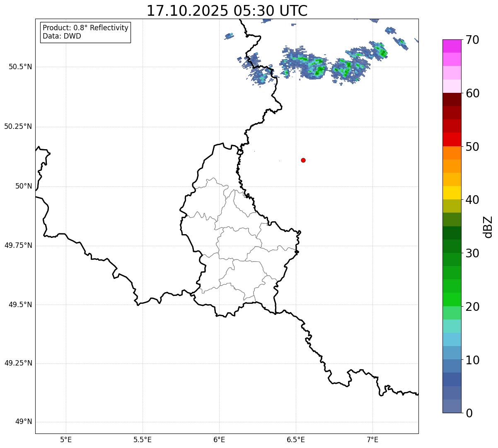Pick the bright red swatch just above the 50 tick
Image resolution: width=498 pixels, height=448 pixels.
click(x=452, y=140)
